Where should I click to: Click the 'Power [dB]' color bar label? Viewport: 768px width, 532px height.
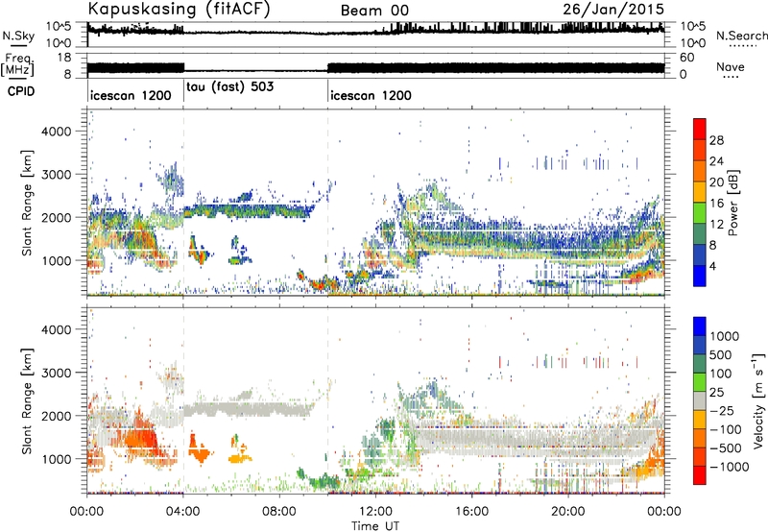coord(732,203)
